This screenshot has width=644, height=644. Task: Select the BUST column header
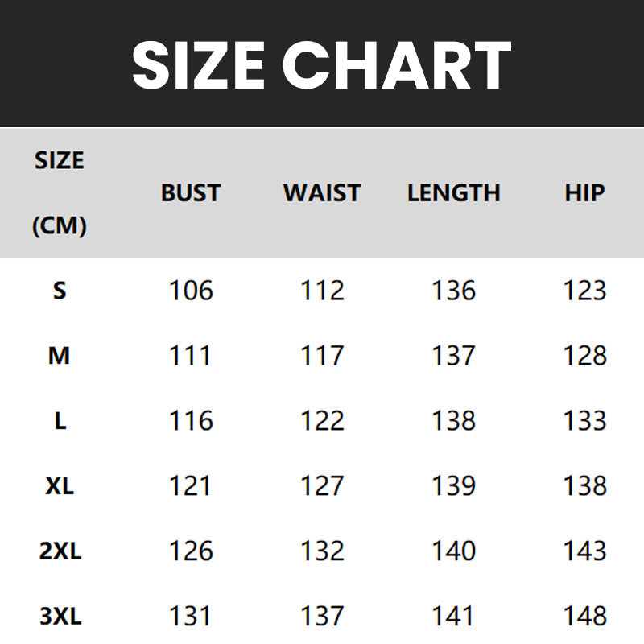click(191, 193)
